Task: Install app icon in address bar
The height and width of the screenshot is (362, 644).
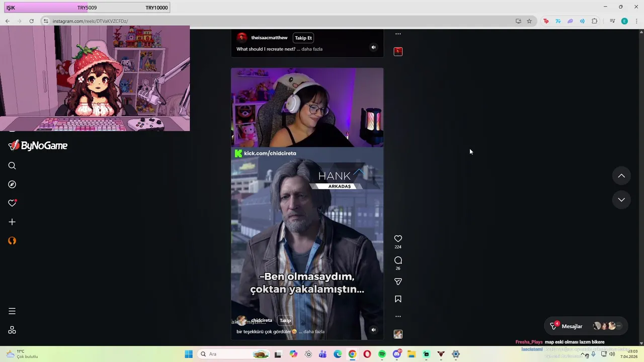Action: pos(518,21)
